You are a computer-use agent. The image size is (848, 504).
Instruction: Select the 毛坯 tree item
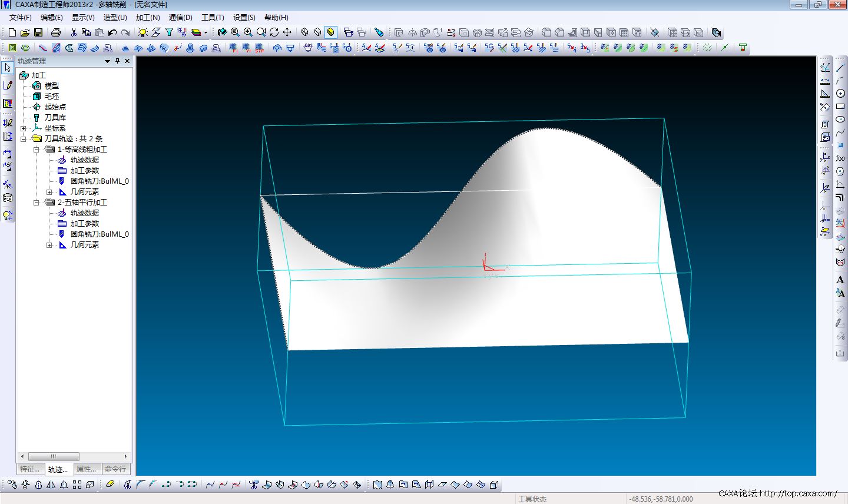52,97
